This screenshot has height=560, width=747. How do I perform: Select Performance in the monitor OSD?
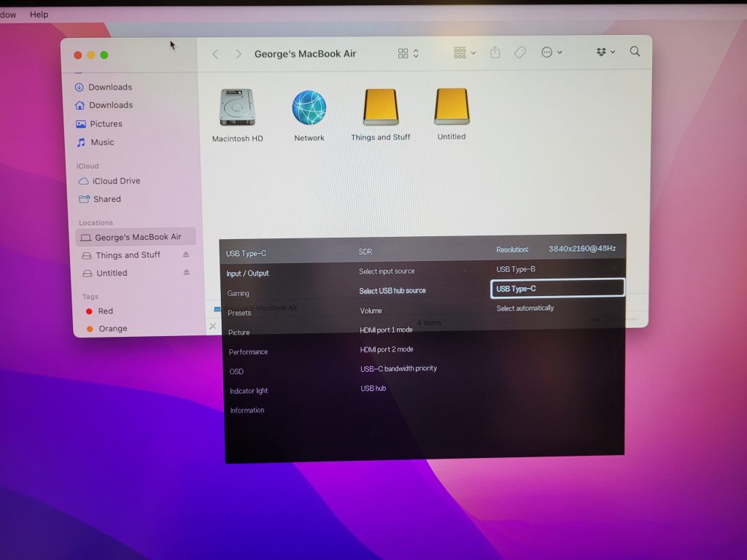click(x=248, y=352)
